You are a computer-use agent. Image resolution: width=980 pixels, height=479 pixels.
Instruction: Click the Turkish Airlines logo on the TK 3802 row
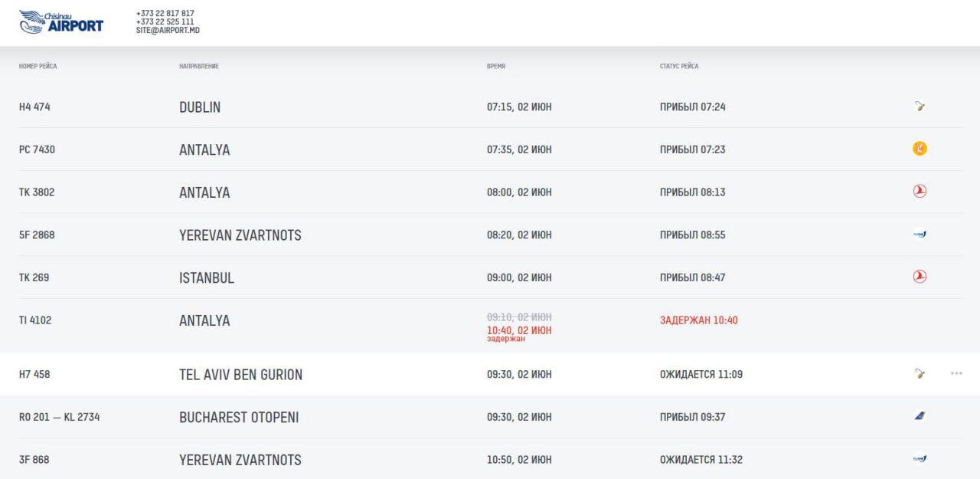coord(920,192)
